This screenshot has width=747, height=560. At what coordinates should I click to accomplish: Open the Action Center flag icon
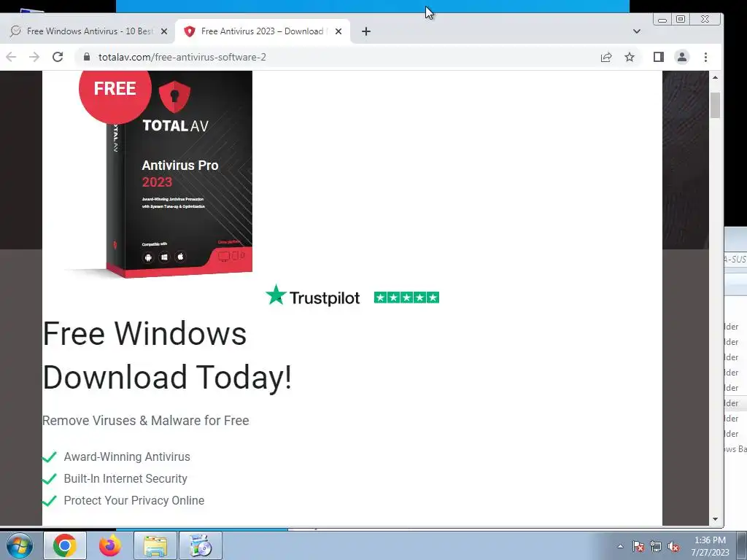(x=638, y=546)
